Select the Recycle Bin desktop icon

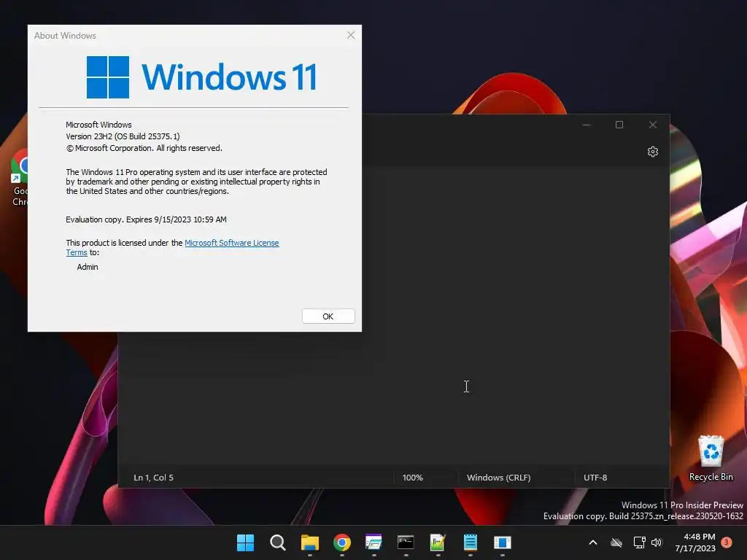(x=711, y=458)
